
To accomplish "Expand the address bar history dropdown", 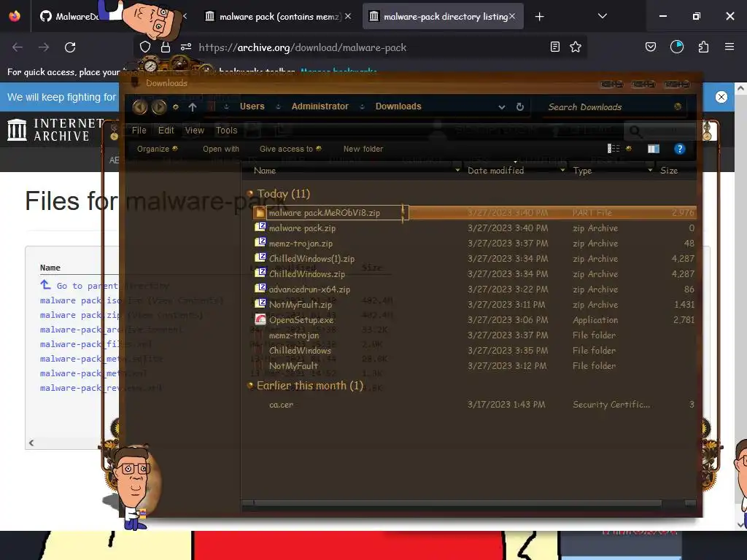I will tap(502, 107).
